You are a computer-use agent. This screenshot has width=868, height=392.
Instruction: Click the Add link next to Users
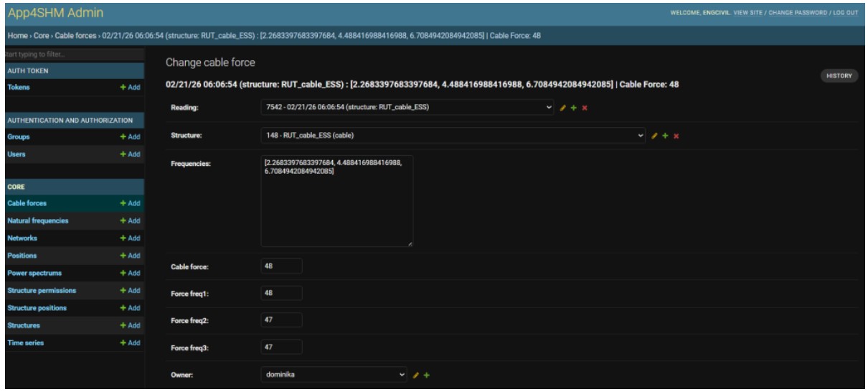tap(130, 154)
